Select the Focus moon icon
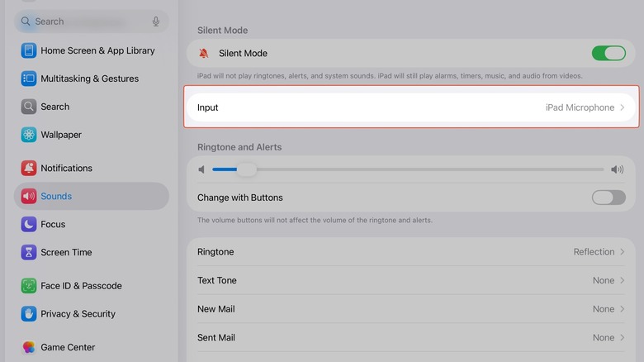Screen dimensions: 644x362 click(29, 224)
